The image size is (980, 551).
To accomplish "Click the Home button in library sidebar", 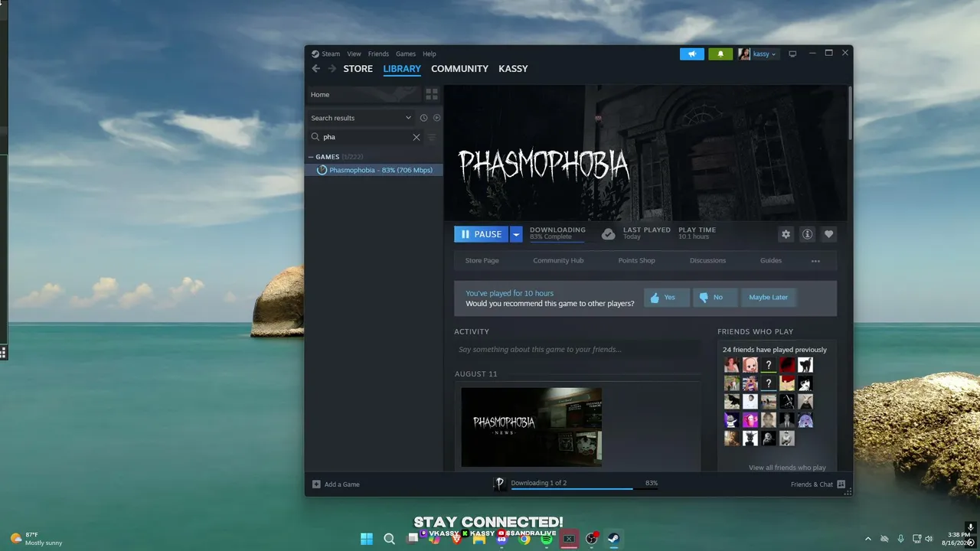I will click(x=364, y=94).
